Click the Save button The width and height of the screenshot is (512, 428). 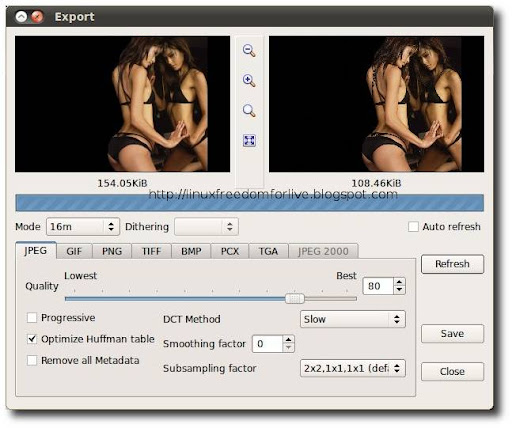pyautogui.click(x=452, y=334)
